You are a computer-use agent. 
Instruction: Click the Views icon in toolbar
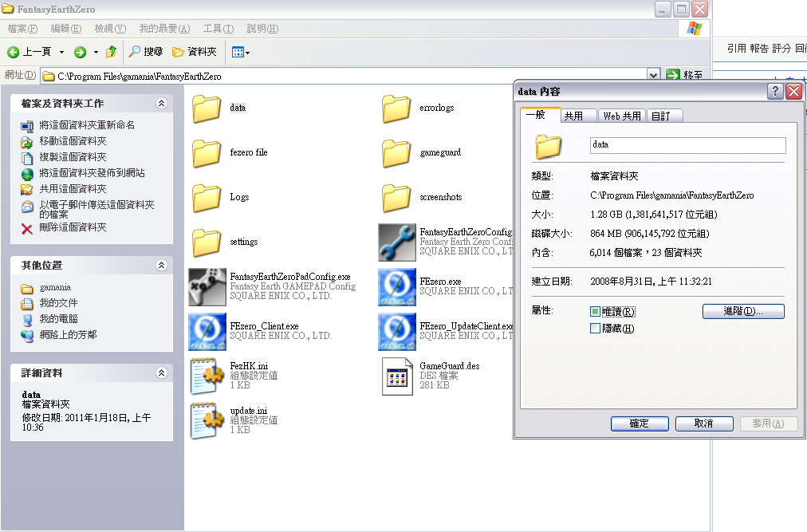click(238, 52)
